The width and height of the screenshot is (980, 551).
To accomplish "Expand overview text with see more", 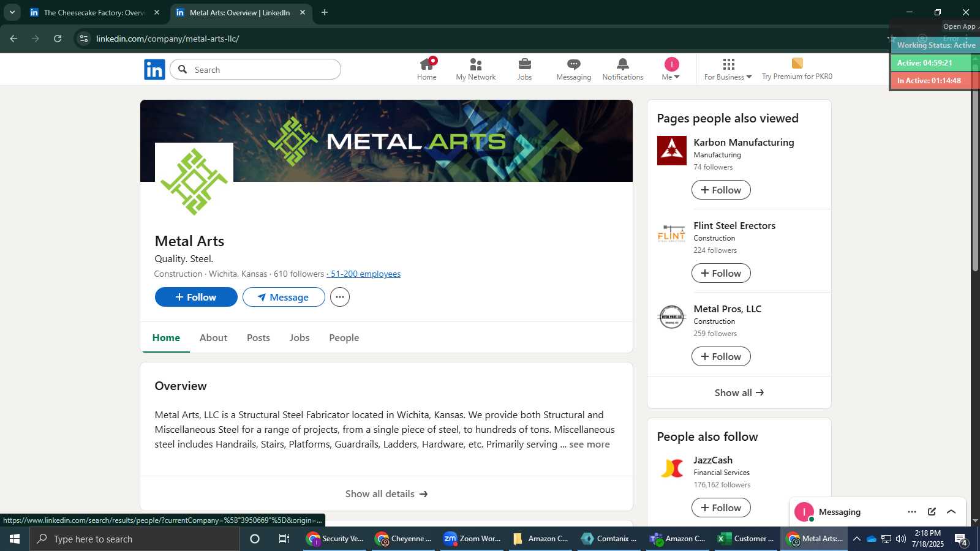I will [589, 444].
